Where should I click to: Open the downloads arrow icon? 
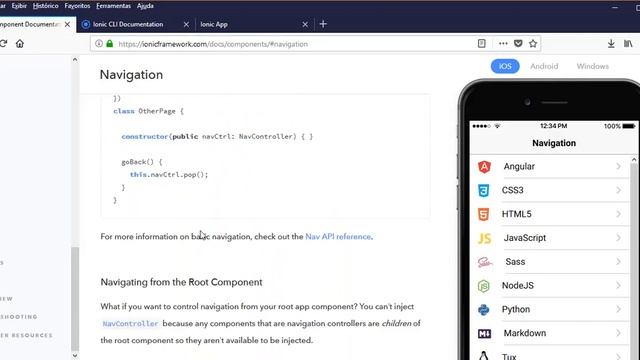coord(611,44)
